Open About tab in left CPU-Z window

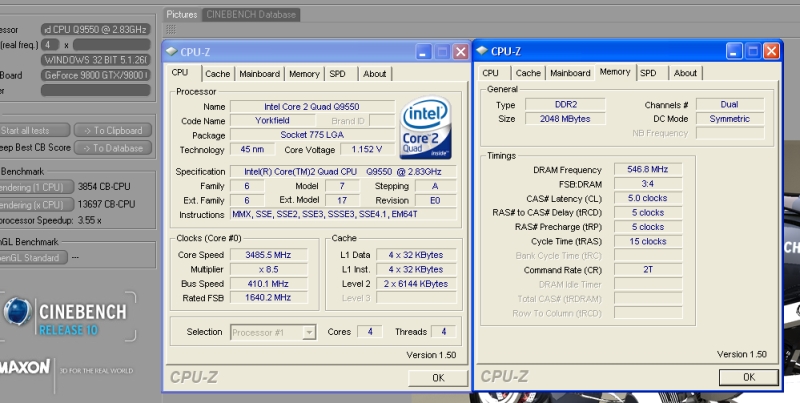374,74
